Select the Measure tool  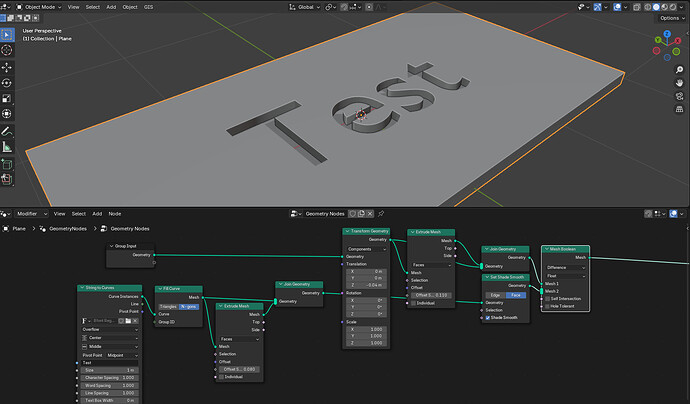tap(7, 147)
